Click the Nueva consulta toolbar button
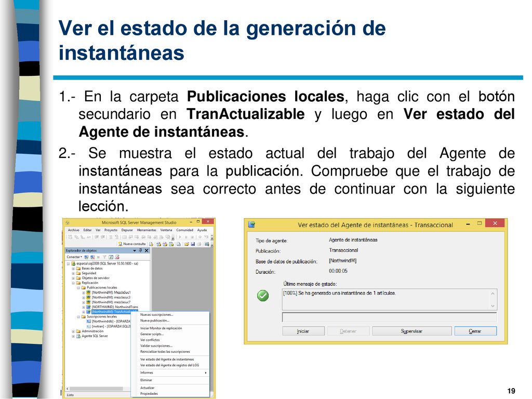The height and width of the screenshot is (399, 532). click(x=131, y=244)
